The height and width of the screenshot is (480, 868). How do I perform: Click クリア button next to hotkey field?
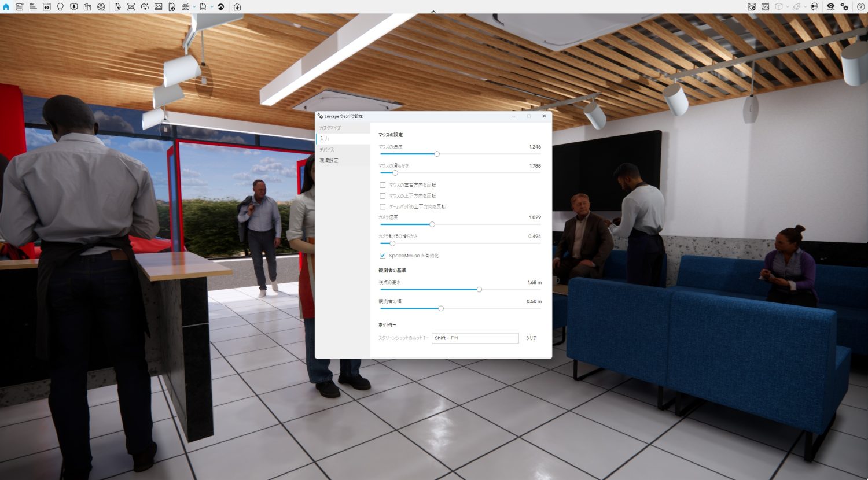point(531,338)
